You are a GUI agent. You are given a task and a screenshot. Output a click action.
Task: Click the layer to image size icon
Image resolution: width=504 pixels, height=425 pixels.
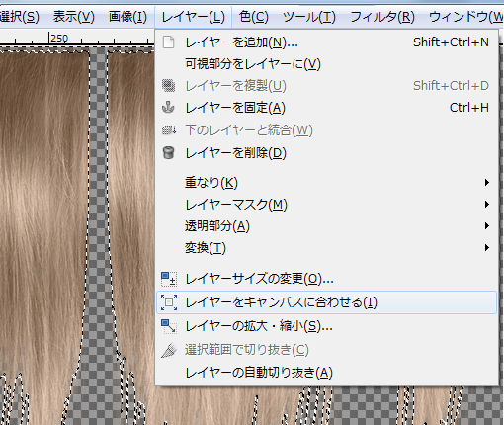coord(169,302)
